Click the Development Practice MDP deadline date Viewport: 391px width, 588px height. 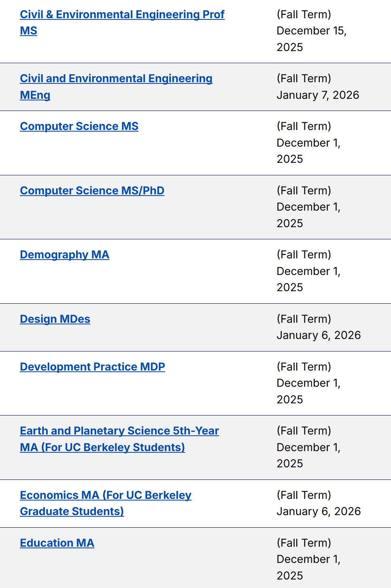click(308, 383)
